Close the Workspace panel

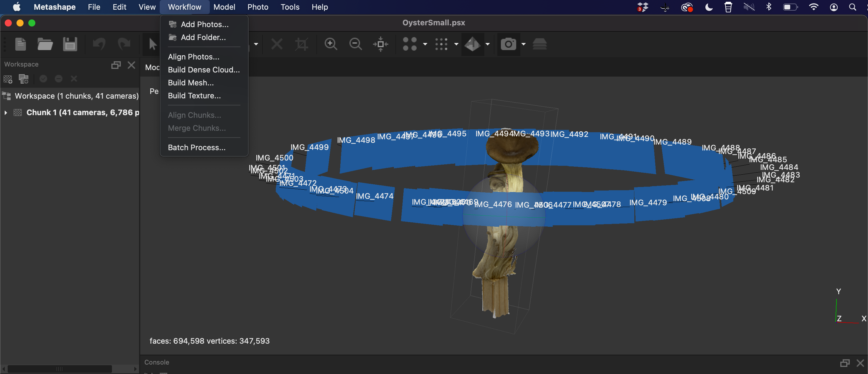131,65
